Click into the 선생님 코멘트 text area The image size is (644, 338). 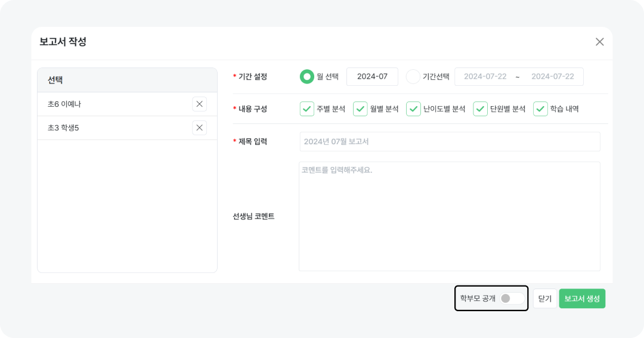[449, 216]
